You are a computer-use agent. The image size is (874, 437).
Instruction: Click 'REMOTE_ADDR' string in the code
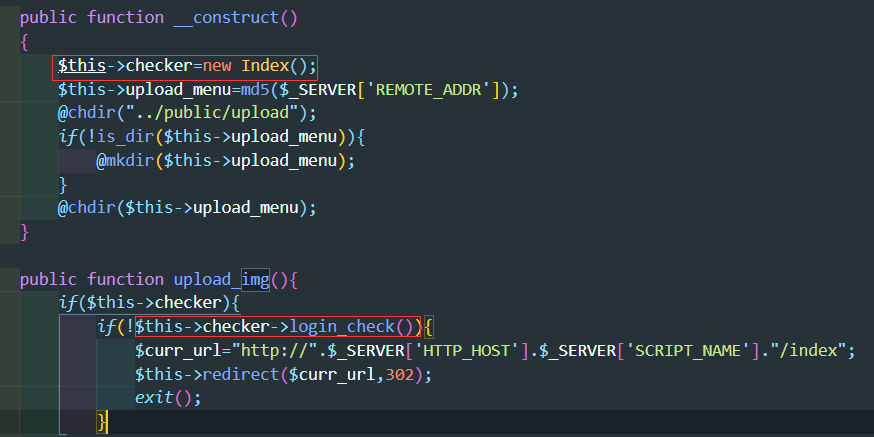(428, 90)
